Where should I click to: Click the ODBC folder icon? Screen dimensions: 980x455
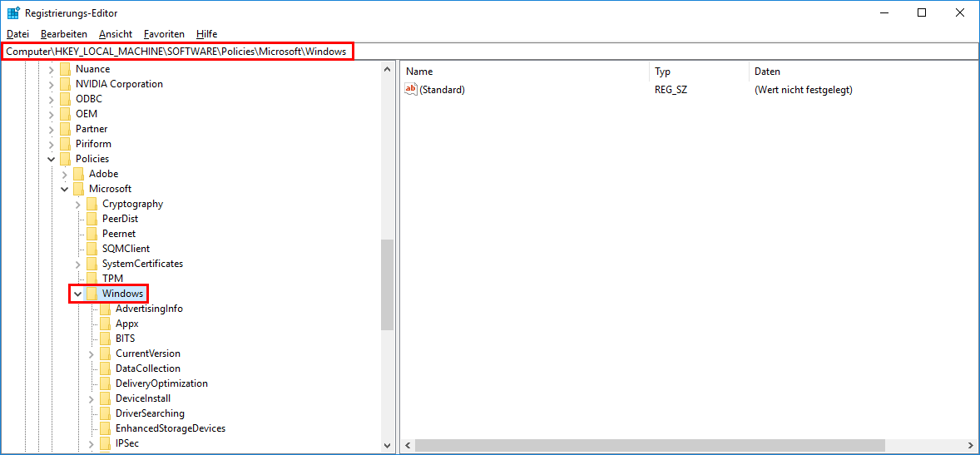pyautogui.click(x=65, y=99)
